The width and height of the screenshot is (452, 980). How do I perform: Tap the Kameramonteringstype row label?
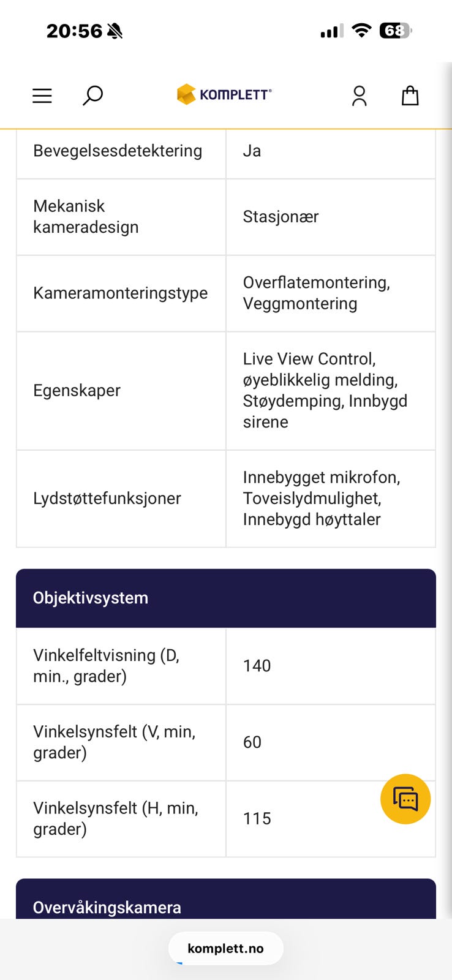tap(120, 293)
